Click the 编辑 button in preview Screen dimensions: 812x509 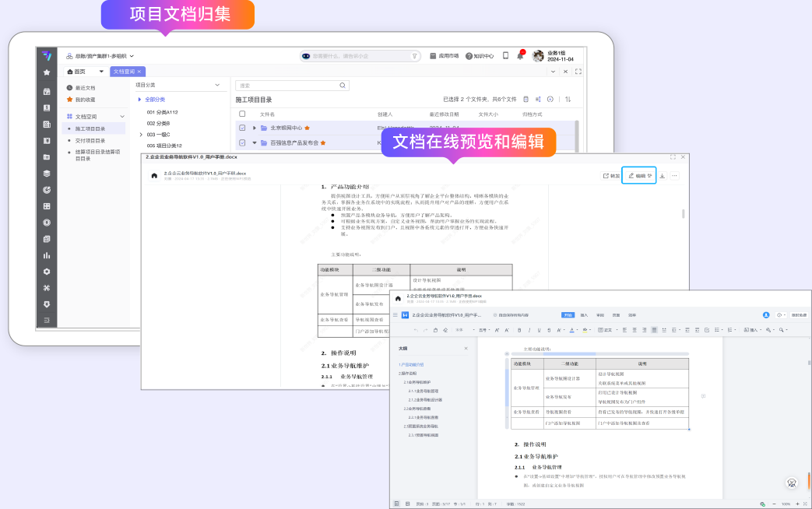[639, 176]
